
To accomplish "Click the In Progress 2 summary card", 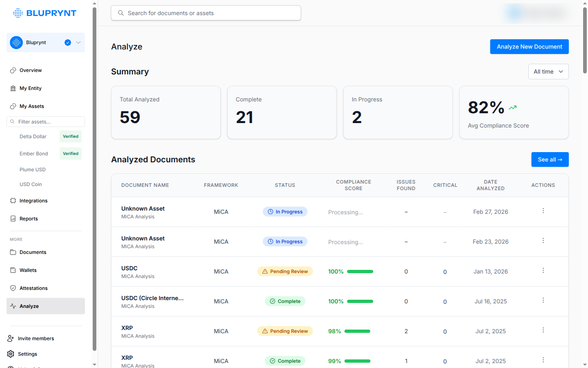I will click(398, 112).
